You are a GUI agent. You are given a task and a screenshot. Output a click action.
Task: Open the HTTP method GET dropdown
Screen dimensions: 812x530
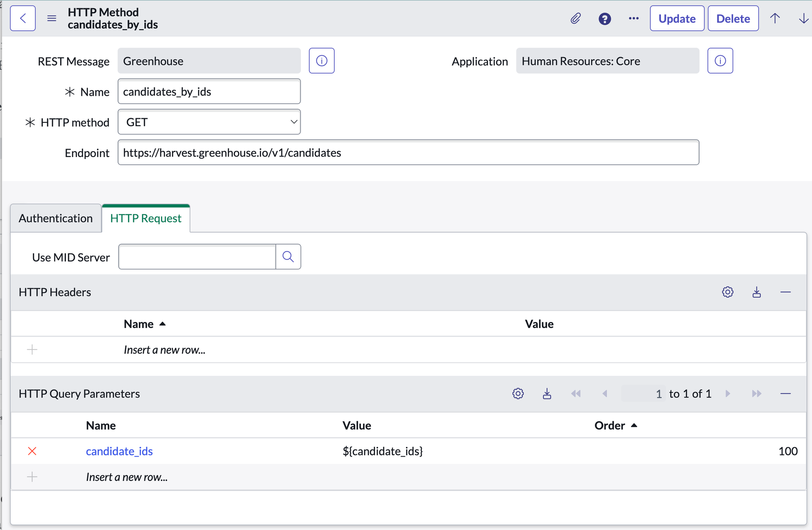coord(209,122)
